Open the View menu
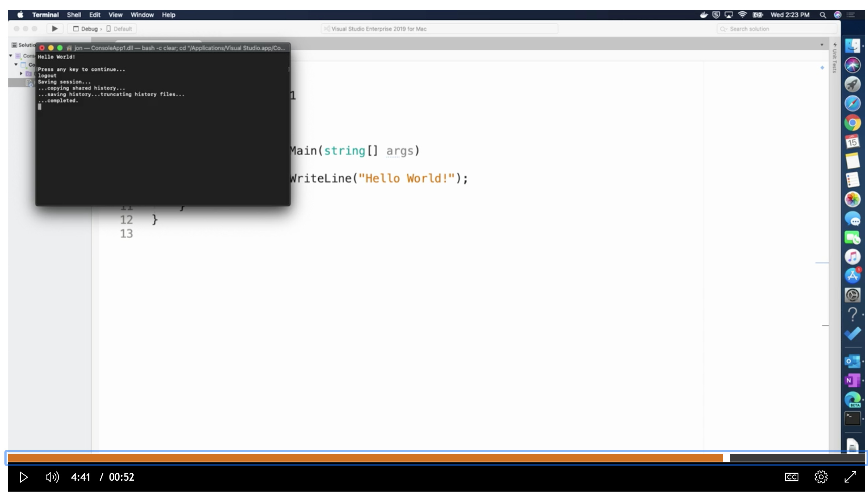 115,15
